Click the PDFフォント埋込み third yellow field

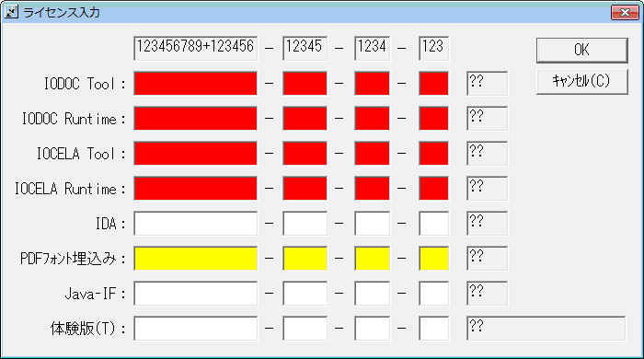(372, 259)
